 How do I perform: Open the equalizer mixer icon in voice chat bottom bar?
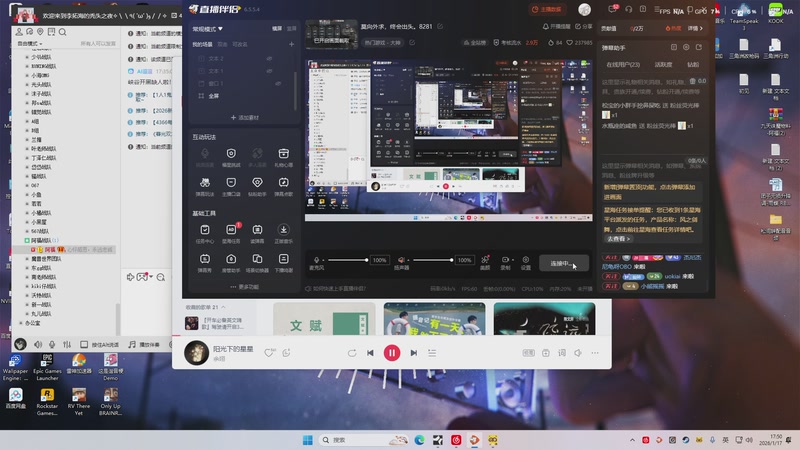click(x=67, y=344)
